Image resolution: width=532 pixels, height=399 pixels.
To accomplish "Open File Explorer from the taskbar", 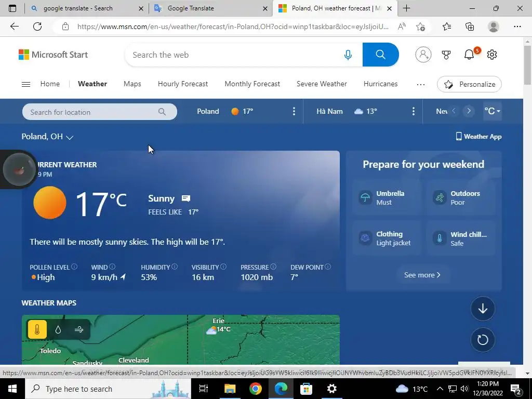I will [230, 389].
